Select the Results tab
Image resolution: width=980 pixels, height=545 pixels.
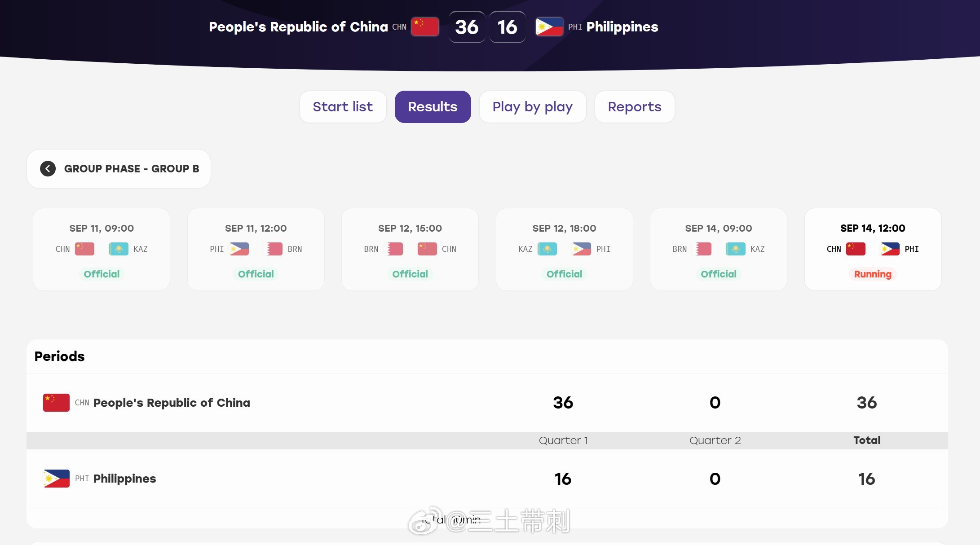(433, 107)
